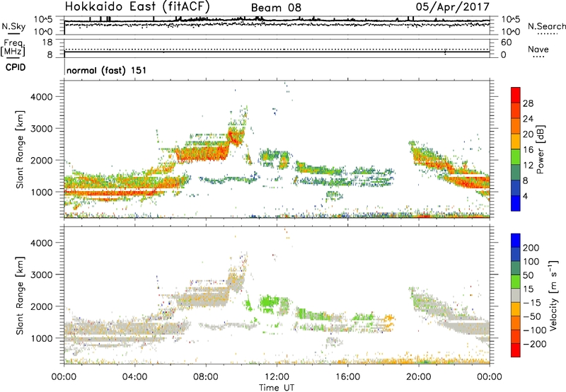Pick the gray segment of the velocity colorbar
The image size is (566, 392).
point(516,295)
